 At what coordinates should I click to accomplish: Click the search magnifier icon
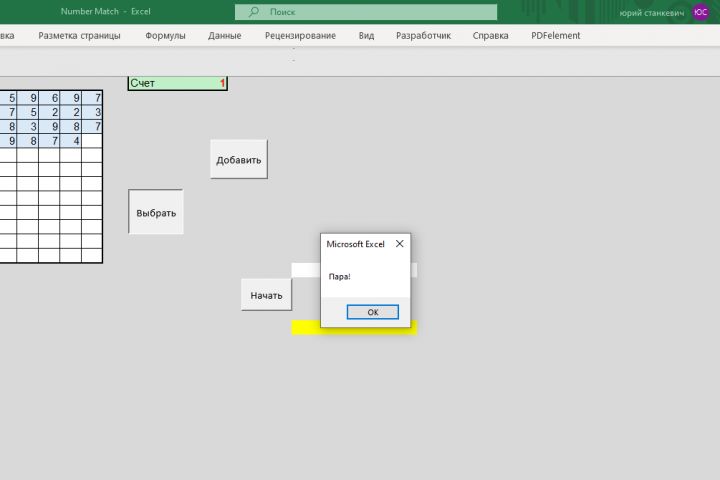(x=253, y=11)
